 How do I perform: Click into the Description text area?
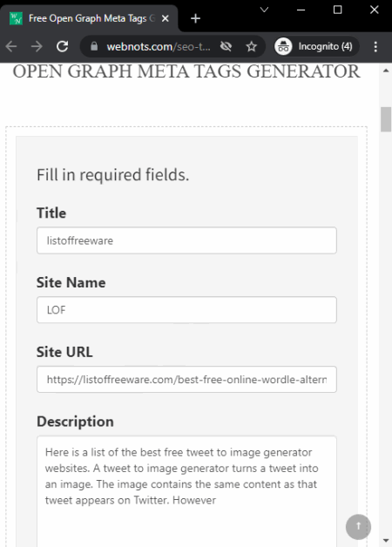tap(186, 491)
